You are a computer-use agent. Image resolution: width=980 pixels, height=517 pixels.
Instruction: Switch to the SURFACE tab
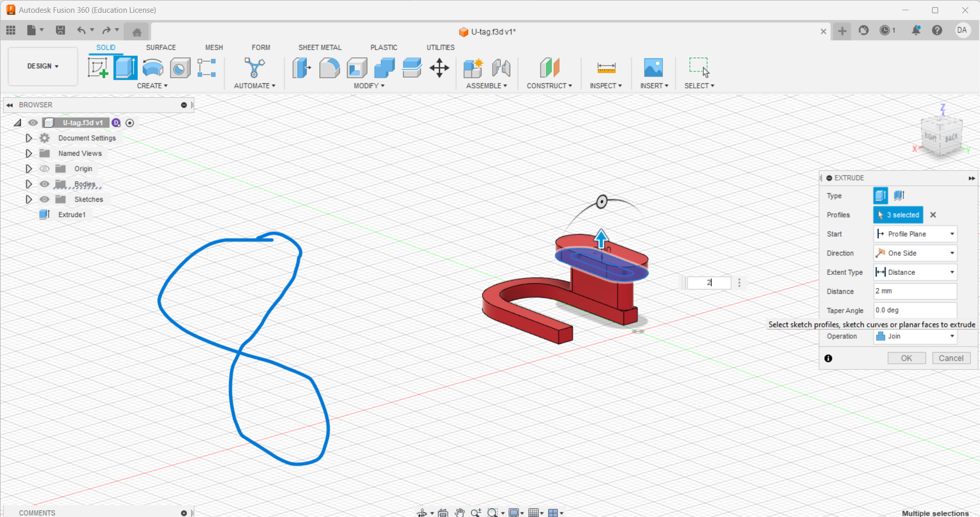point(160,47)
